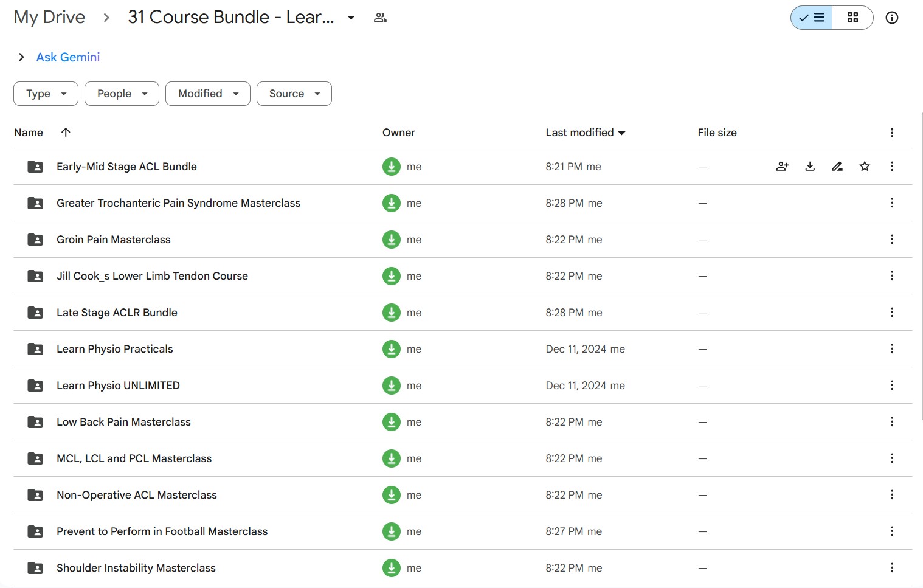Star the Early-Mid Stage ACL Bundle folder
This screenshot has width=923, height=588.
pyautogui.click(x=865, y=167)
